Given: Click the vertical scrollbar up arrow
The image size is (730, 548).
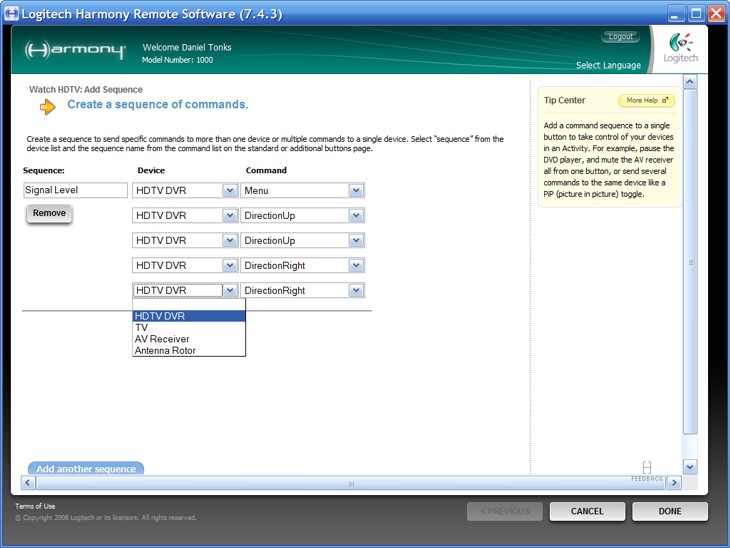Looking at the screenshot, I should point(690,82).
